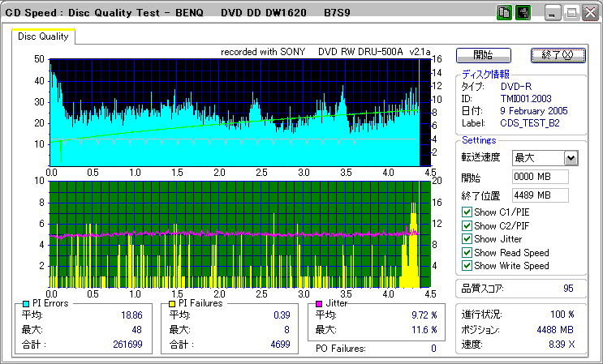Click the yellow PI Failures color swatch

pos(172,304)
